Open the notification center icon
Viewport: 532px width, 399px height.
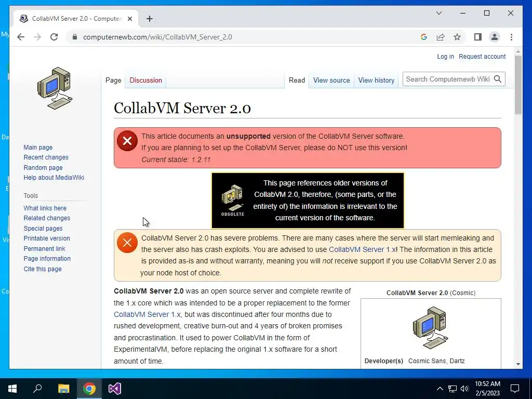[515, 389]
